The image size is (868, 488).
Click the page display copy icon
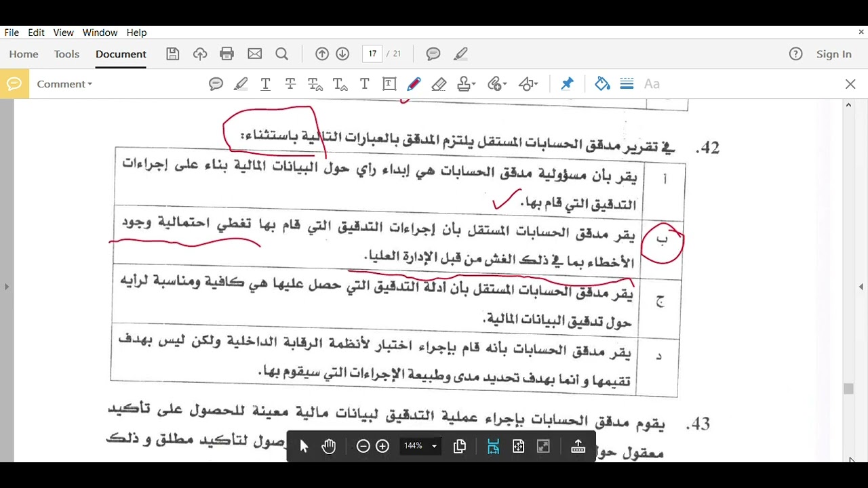click(459, 446)
